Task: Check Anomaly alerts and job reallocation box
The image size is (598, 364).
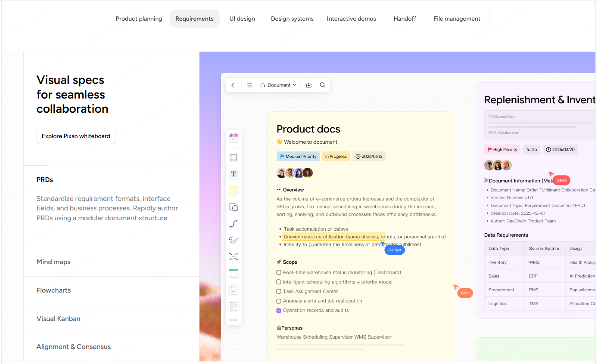Action: tap(279, 301)
